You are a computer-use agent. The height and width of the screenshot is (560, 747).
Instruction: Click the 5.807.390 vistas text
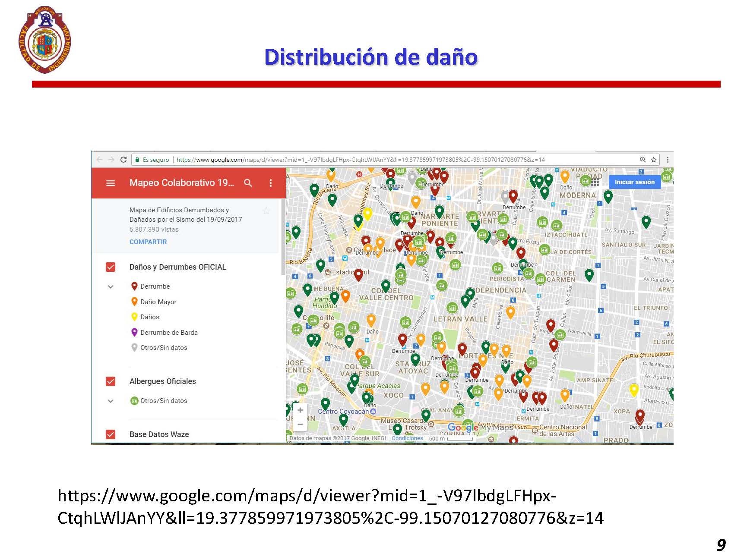point(154,230)
